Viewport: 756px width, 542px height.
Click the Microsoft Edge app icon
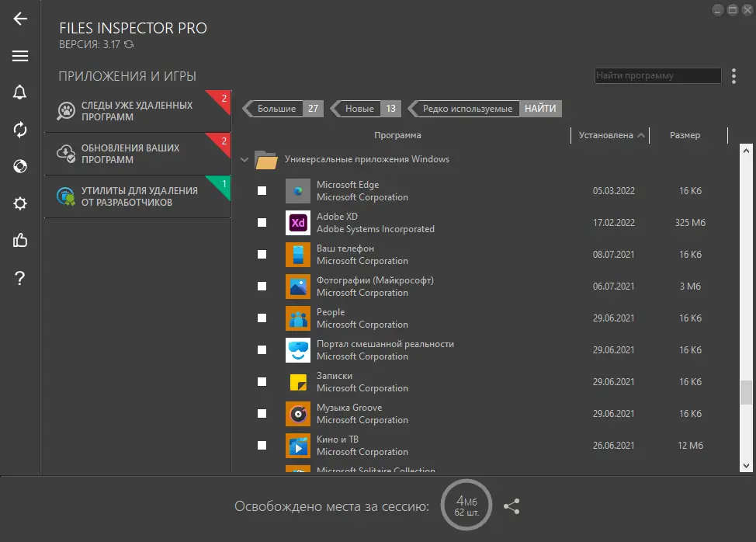click(298, 191)
